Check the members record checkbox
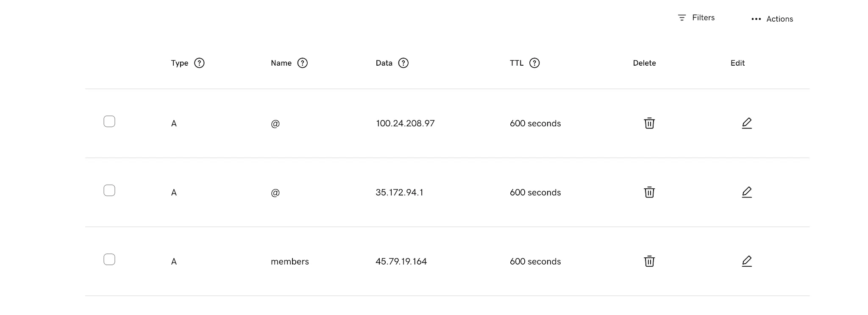 click(x=109, y=259)
